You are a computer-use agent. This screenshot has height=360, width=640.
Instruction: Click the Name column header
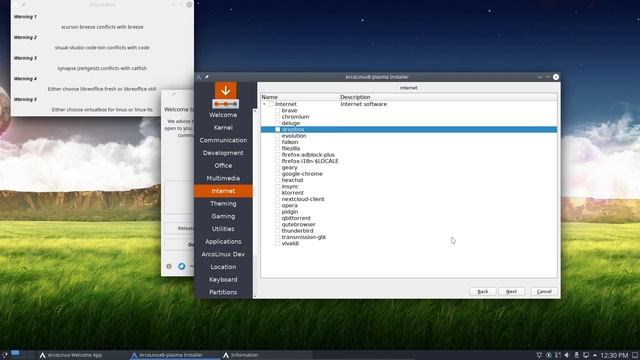300,97
